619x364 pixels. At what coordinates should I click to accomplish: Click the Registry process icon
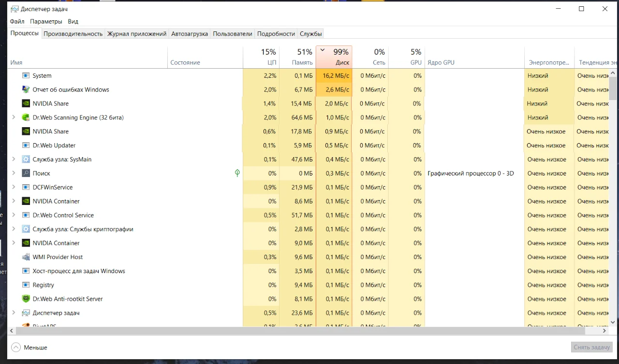(x=26, y=285)
